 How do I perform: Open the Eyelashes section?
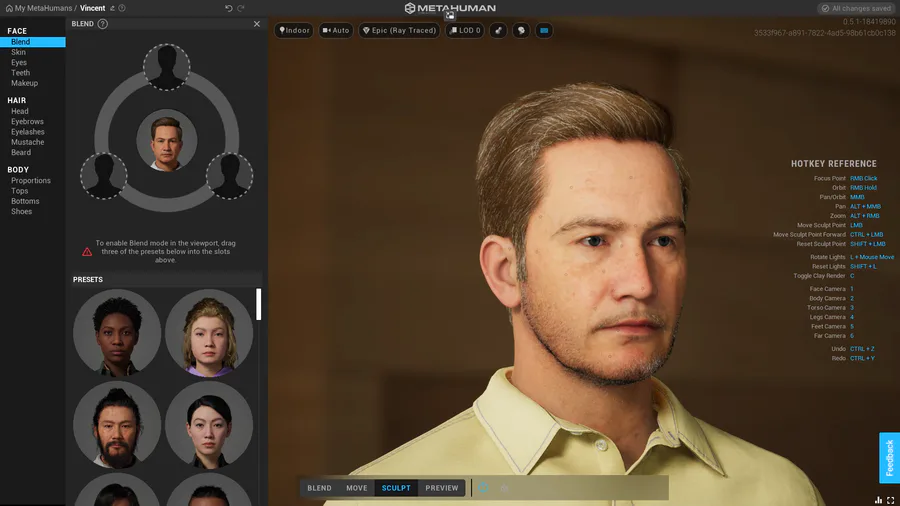[28, 132]
